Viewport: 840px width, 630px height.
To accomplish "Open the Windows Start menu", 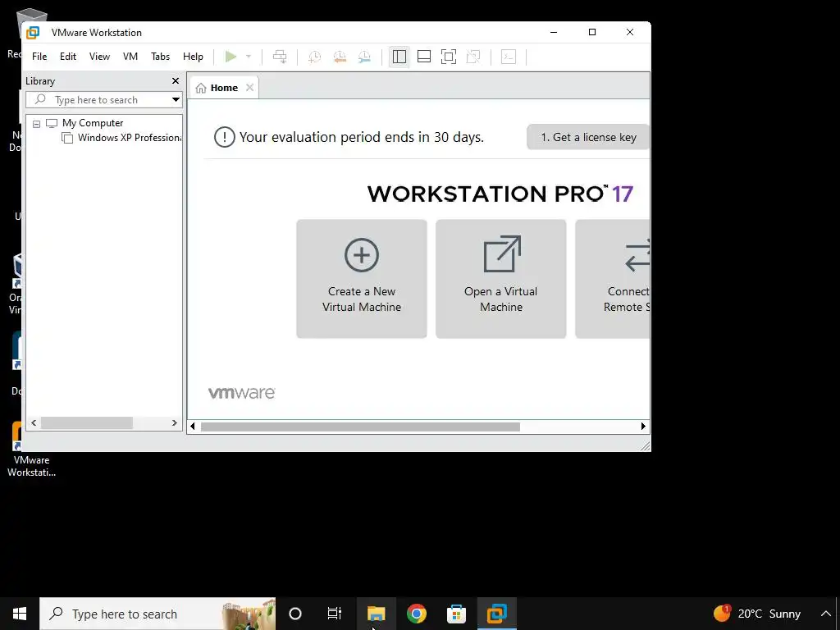I will coord(20,614).
